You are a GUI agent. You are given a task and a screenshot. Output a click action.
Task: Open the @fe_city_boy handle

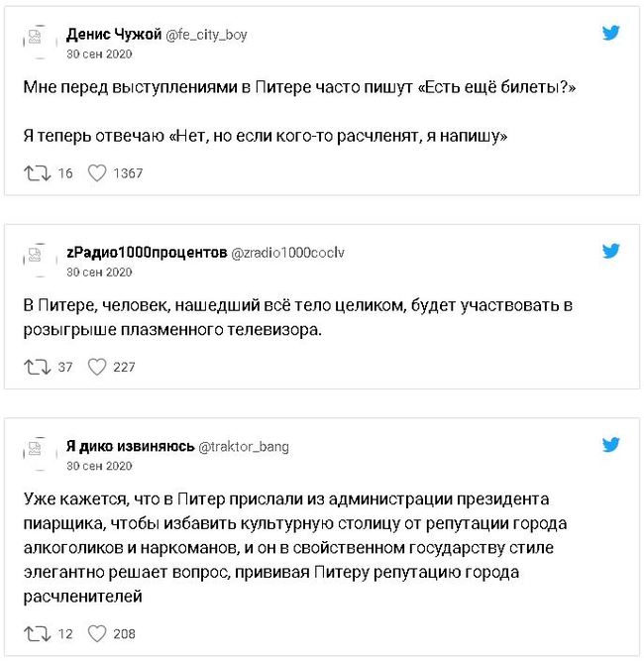tap(206, 35)
